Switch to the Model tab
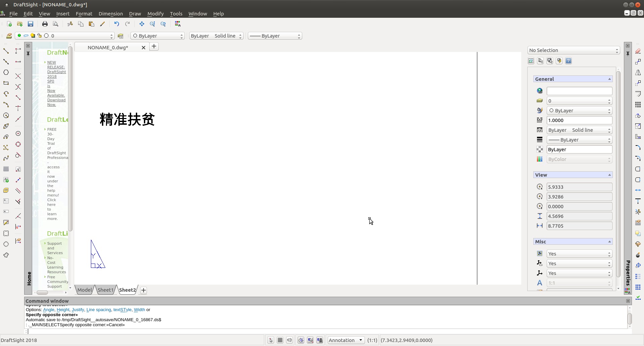 click(85, 290)
